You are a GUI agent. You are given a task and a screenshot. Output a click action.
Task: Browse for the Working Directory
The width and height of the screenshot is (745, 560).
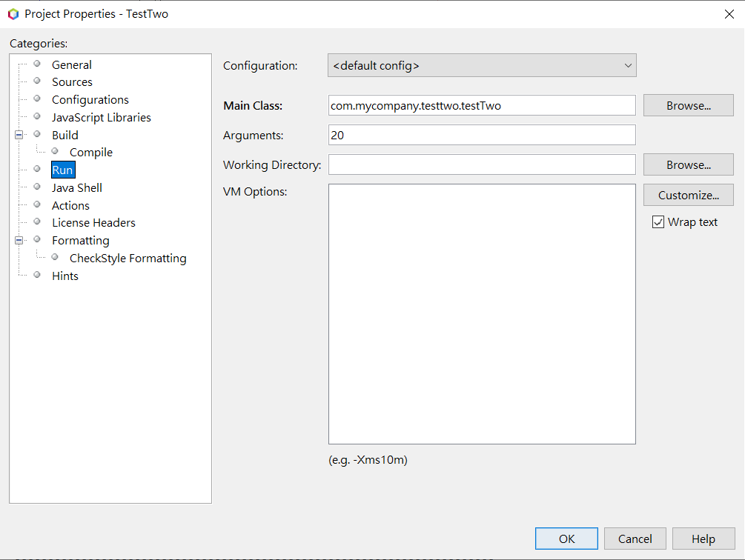tap(688, 165)
